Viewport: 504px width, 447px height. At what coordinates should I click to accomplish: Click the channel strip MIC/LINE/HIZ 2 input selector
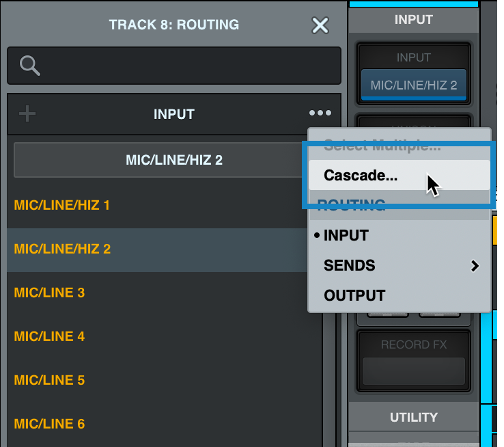click(414, 85)
